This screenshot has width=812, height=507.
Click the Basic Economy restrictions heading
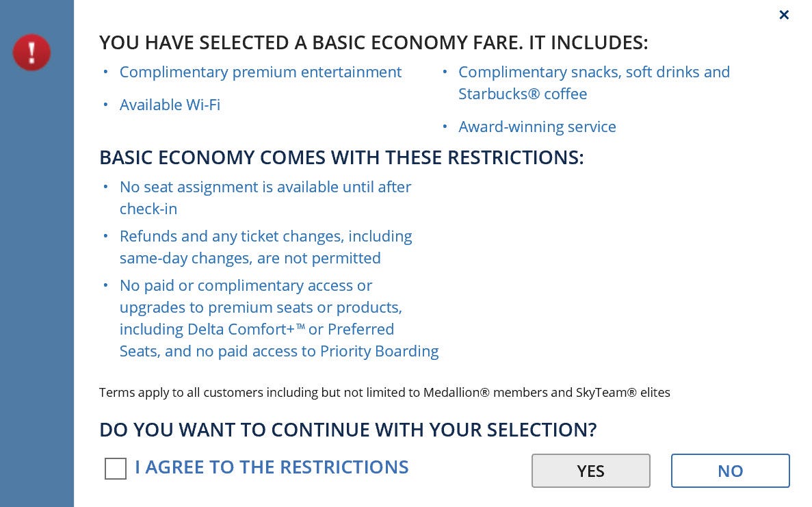[x=341, y=158]
